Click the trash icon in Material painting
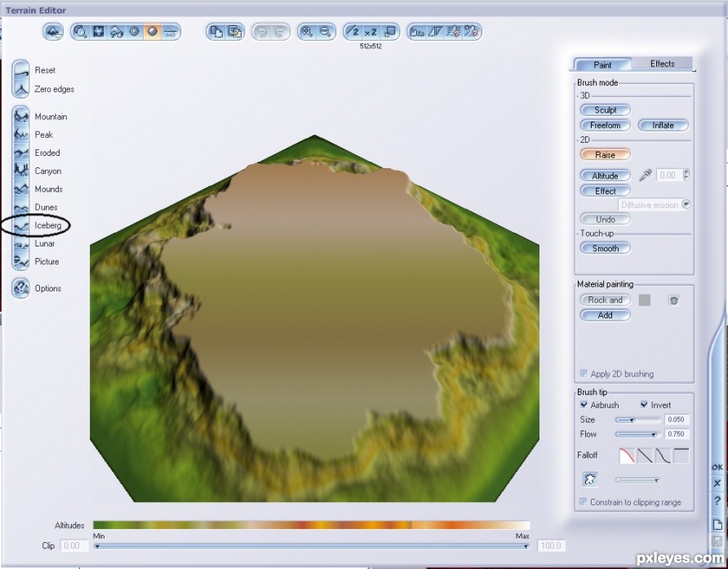The width and height of the screenshot is (728, 569). tap(673, 300)
